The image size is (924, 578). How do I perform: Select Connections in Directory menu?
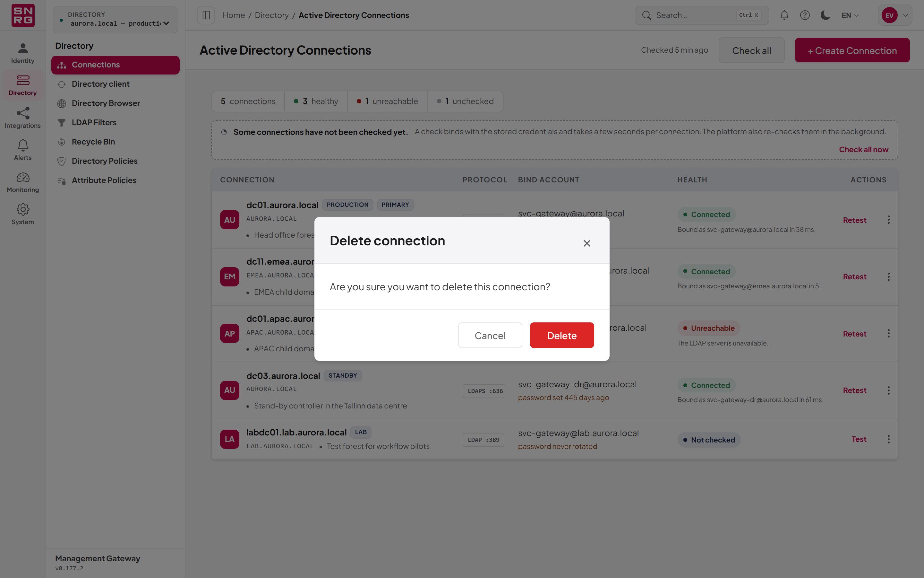coord(115,65)
